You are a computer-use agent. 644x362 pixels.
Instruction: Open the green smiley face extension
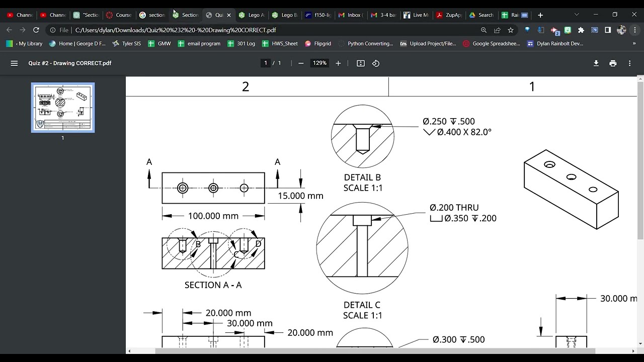tap(568, 30)
